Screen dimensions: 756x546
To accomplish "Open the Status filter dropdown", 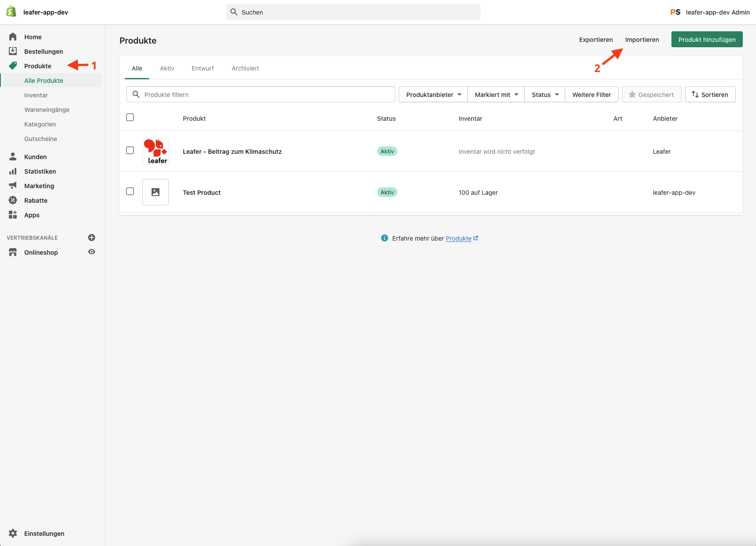I will tap(544, 94).
